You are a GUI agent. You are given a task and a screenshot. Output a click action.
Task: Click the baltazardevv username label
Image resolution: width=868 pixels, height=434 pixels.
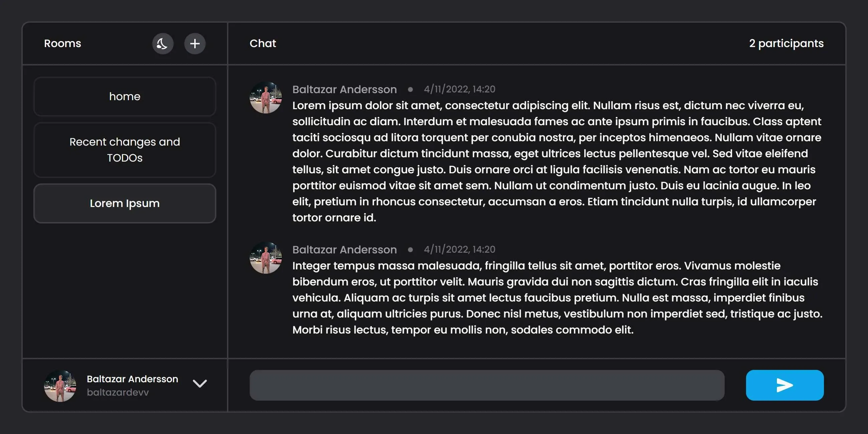[118, 393]
